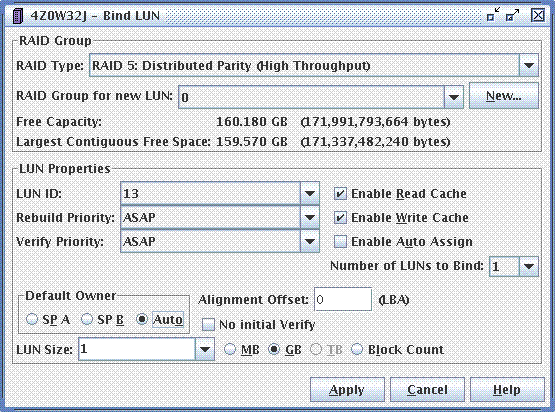Open the RAID Type dropdown

(528, 65)
